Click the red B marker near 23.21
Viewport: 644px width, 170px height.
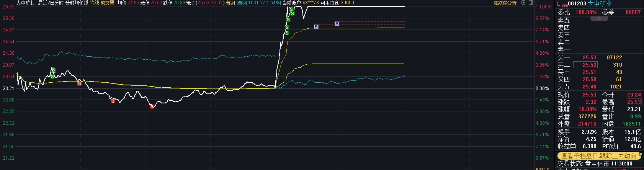[80, 83]
